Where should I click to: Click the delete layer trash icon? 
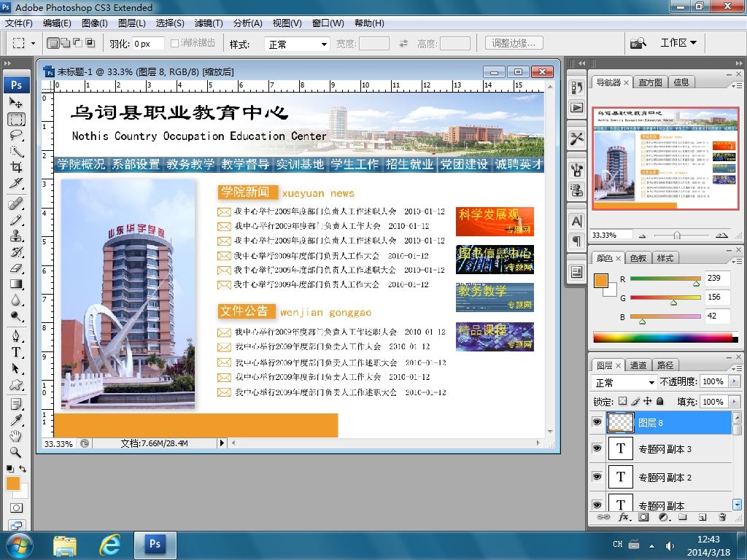coord(722,517)
